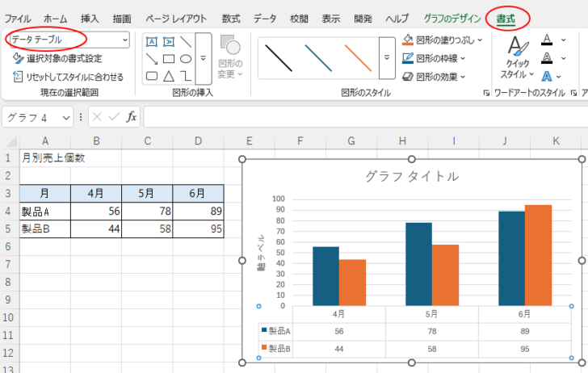This screenshot has height=373, width=588.
Task: Click the blue 4月 bar in chart
Action: 325,276
